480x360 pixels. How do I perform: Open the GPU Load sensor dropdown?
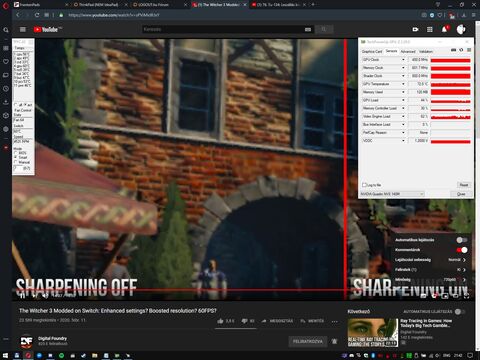point(403,100)
